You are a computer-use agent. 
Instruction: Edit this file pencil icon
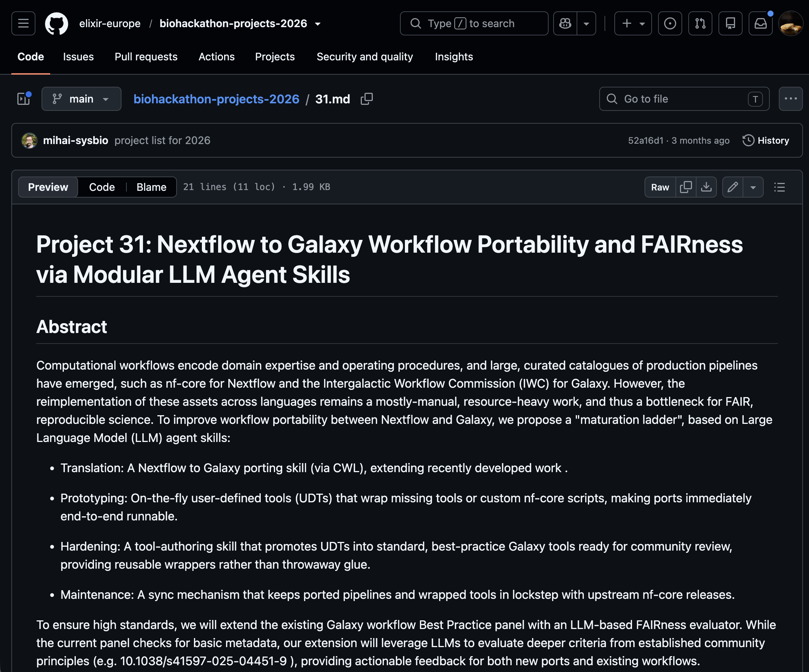tap(733, 187)
